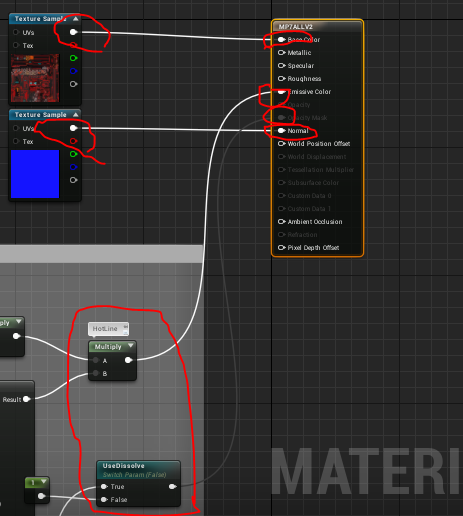Click the alpha output pin on the red-textured Texture Sample
Image resolution: width=463 pixels, height=516 pixels.
click(73, 84)
